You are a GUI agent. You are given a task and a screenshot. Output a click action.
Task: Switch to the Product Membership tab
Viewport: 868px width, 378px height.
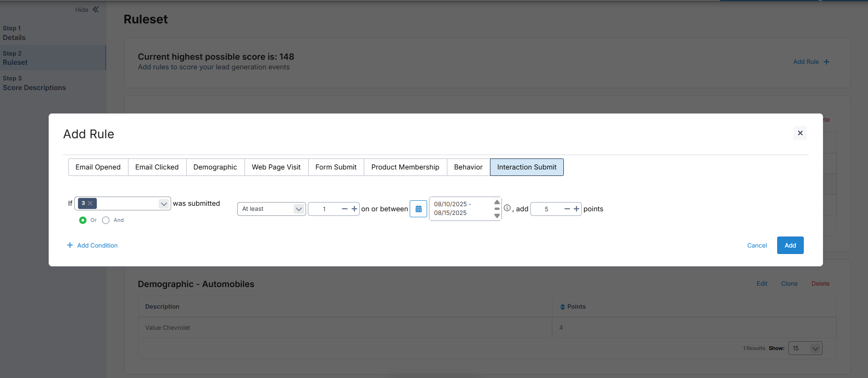[405, 167]
